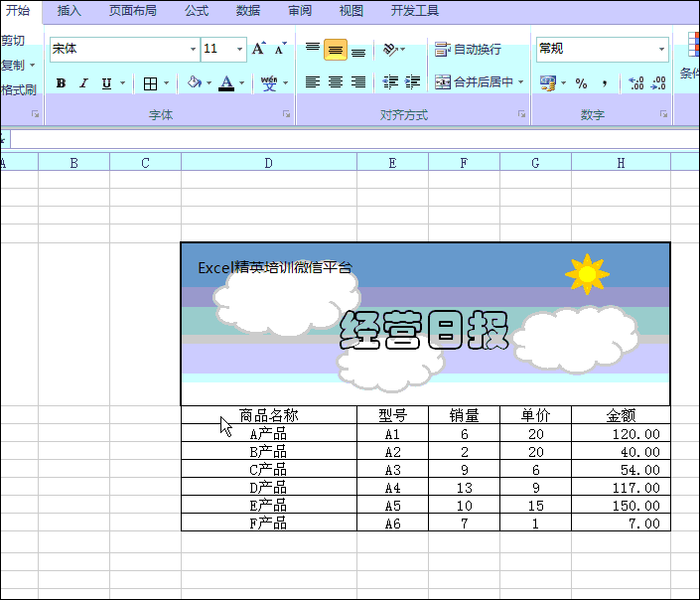Increase font size with large A
700x600 pixels.
coord(259,49)
